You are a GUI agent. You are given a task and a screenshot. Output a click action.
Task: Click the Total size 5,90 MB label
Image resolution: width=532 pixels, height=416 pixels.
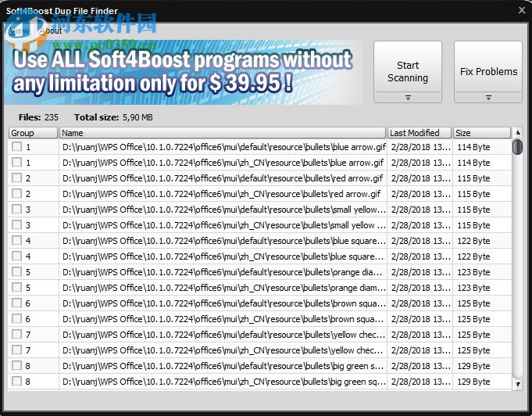[113, 117]
